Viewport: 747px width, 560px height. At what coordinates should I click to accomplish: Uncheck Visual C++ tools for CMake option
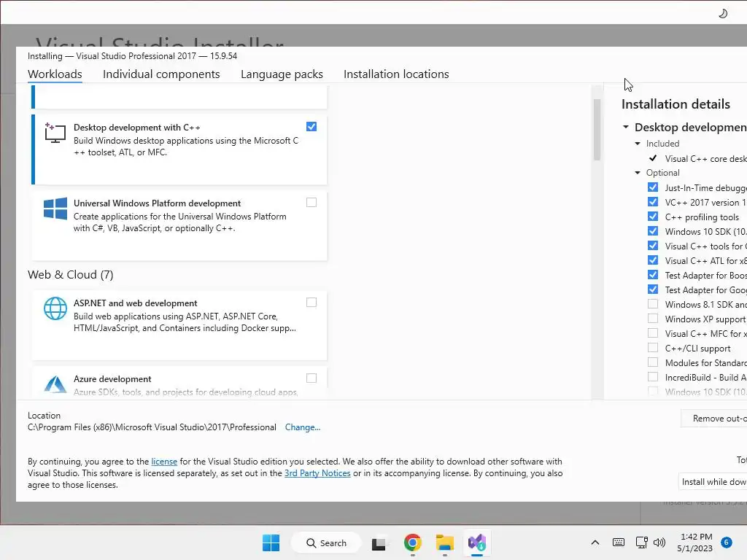click(x=653, y=246)
